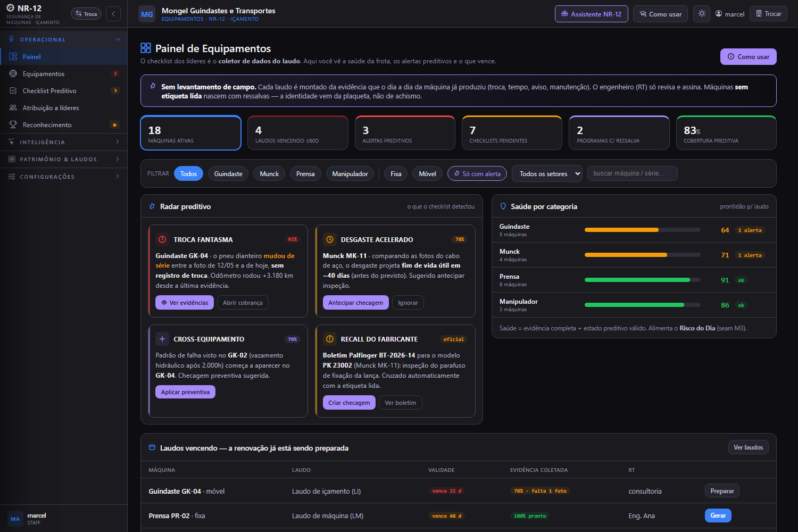The height and width of the screenshot is (532, 798).
Task: Click the Saúde por categoria heart icon
Action: pos(503,206)
